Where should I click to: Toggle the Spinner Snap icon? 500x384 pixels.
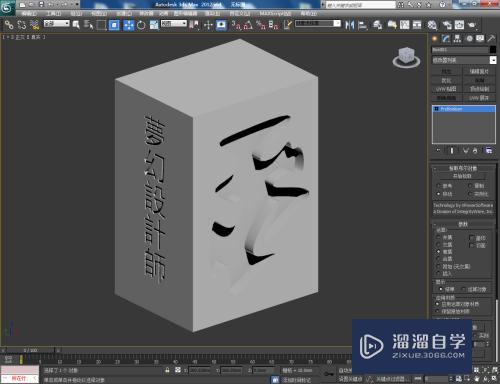pos(273,25)
